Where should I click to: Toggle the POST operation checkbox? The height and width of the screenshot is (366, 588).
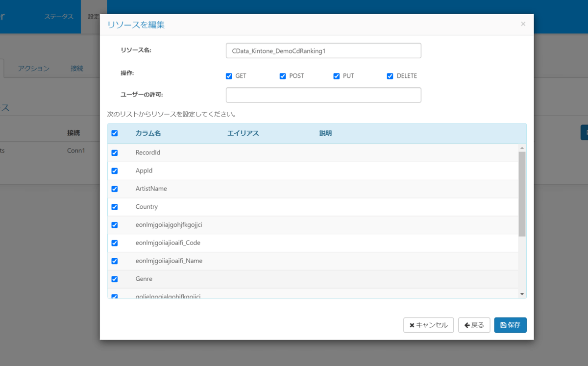click(x=283, y=76)
